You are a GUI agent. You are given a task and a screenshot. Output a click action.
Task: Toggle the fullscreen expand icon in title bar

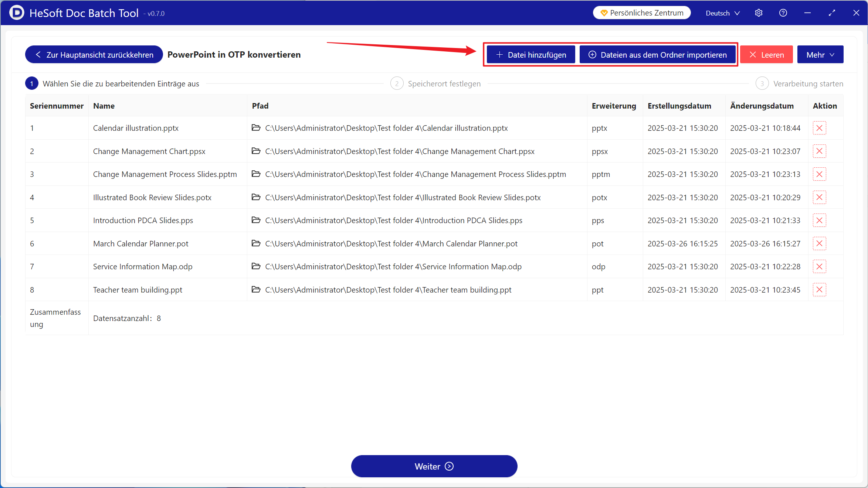pos(832,13)
